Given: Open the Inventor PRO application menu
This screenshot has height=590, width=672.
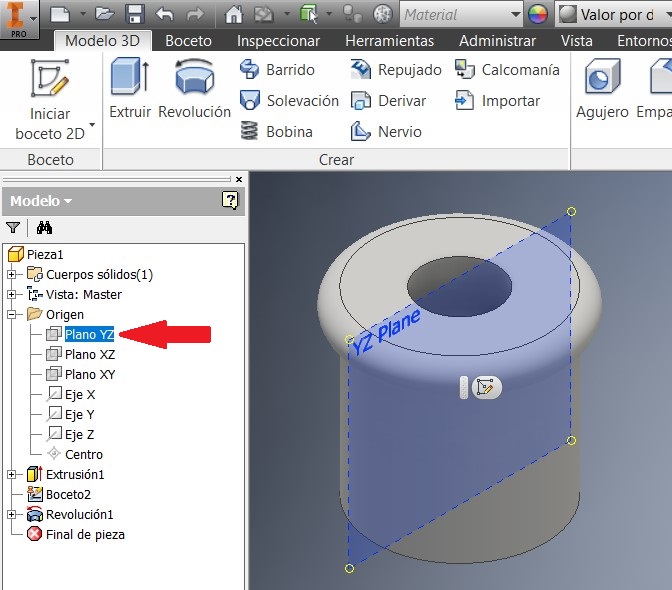Looking at the screenshot, I should (19, 19).
